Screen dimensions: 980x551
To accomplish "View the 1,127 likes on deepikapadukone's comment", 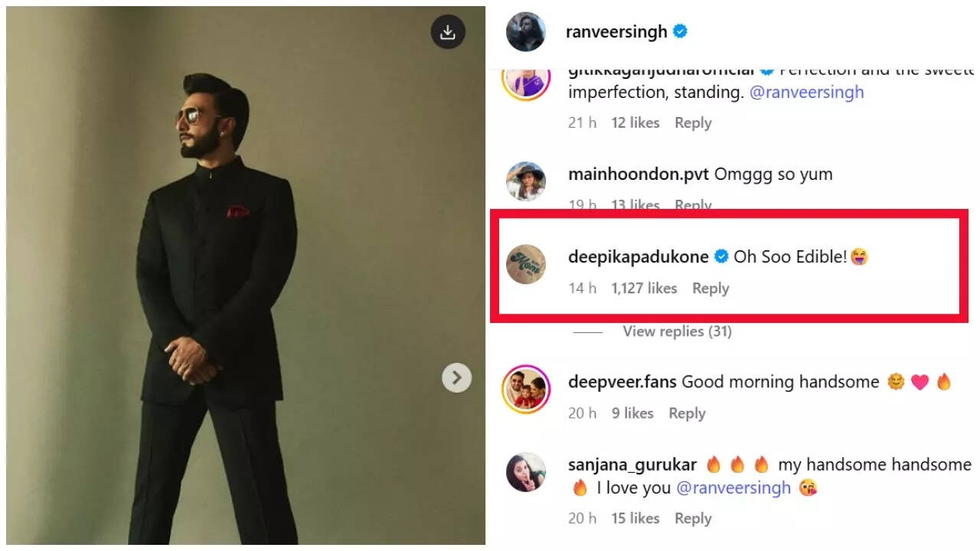I will [x=645, y=289].
